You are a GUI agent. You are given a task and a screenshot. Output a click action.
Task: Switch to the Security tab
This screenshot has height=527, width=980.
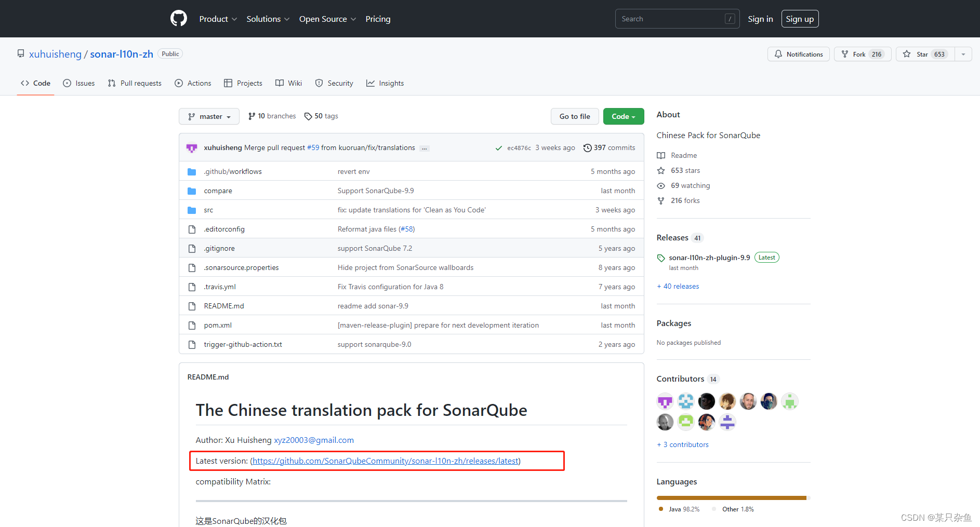(x=334, y=83)
